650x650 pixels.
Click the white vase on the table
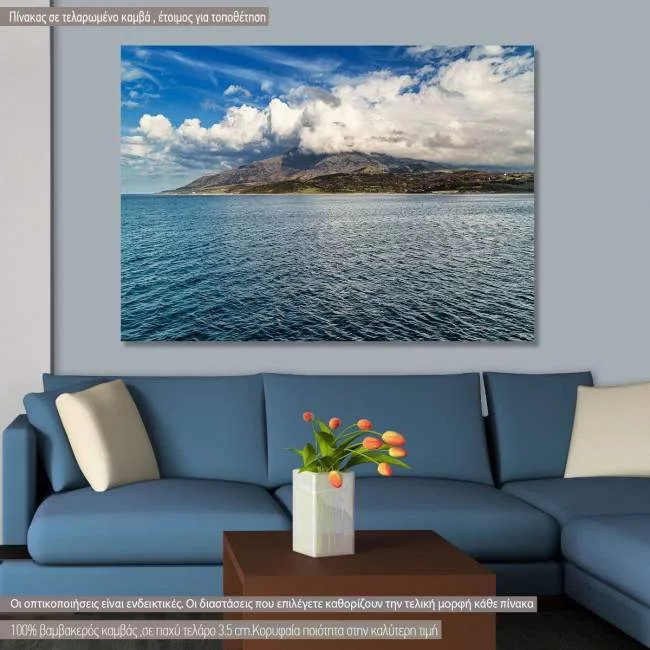tap(323, 513)
